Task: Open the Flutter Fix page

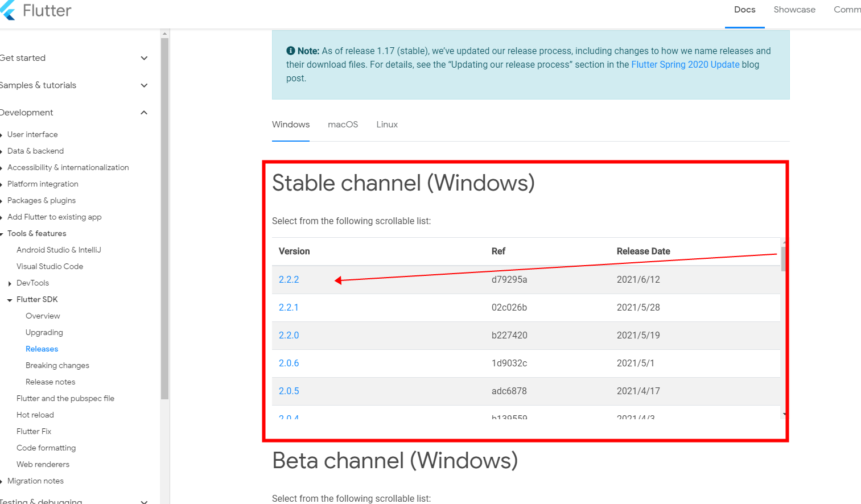Action: tap(34, 432)
